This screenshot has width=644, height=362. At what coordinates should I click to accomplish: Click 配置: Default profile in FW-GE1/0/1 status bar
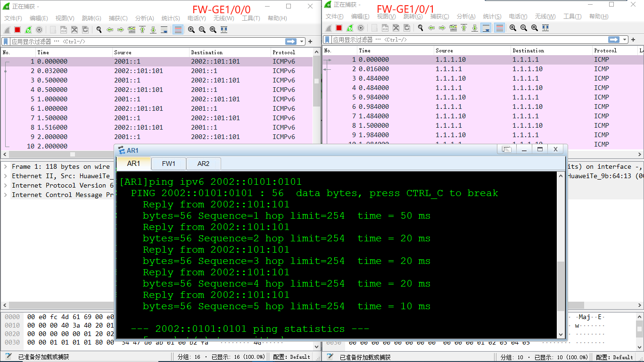pos(615,357)
